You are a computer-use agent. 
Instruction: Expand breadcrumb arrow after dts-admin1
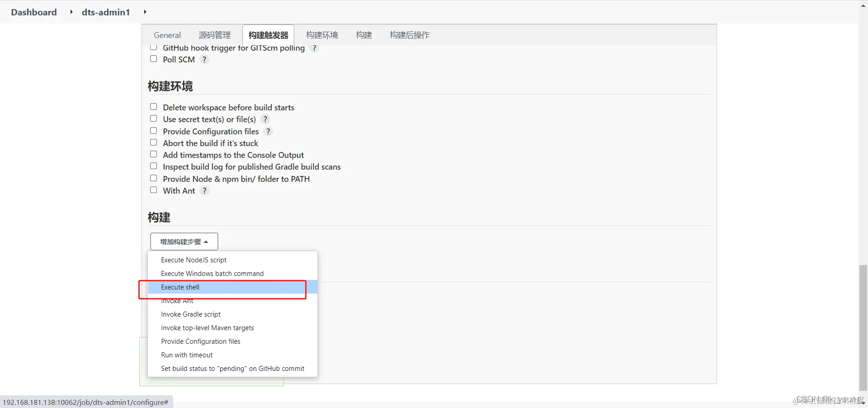click(x=145, y=12)
